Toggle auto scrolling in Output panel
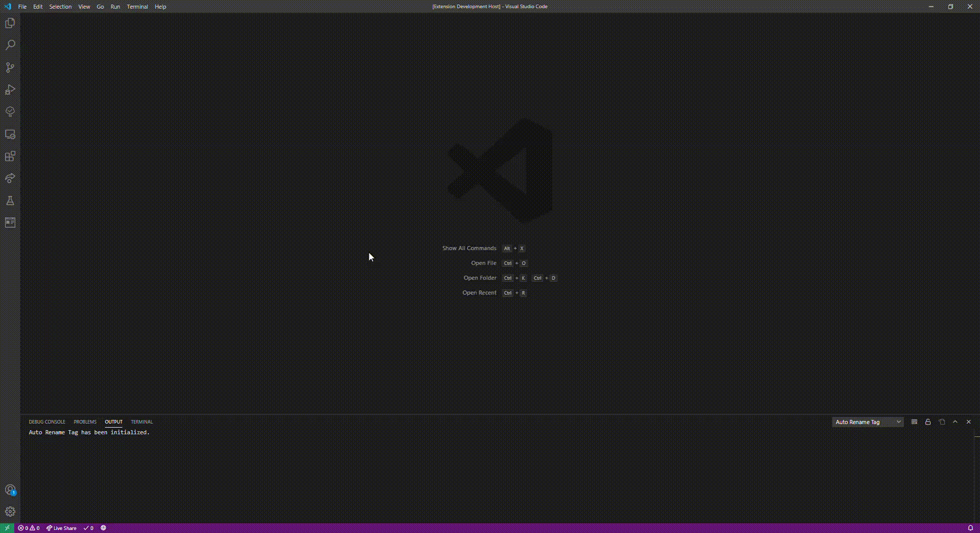 [928, 422]
